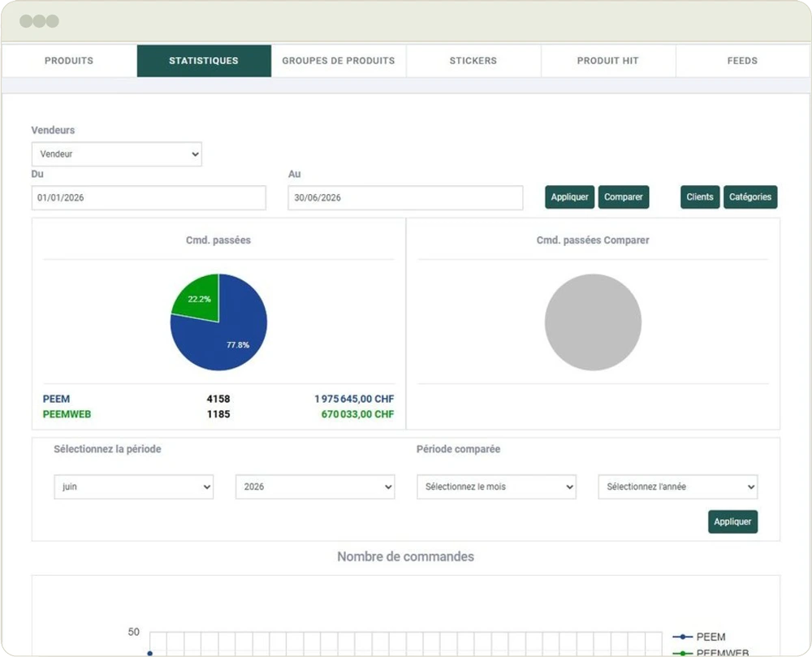Open the Feeds tab

(x=742, y=61)
